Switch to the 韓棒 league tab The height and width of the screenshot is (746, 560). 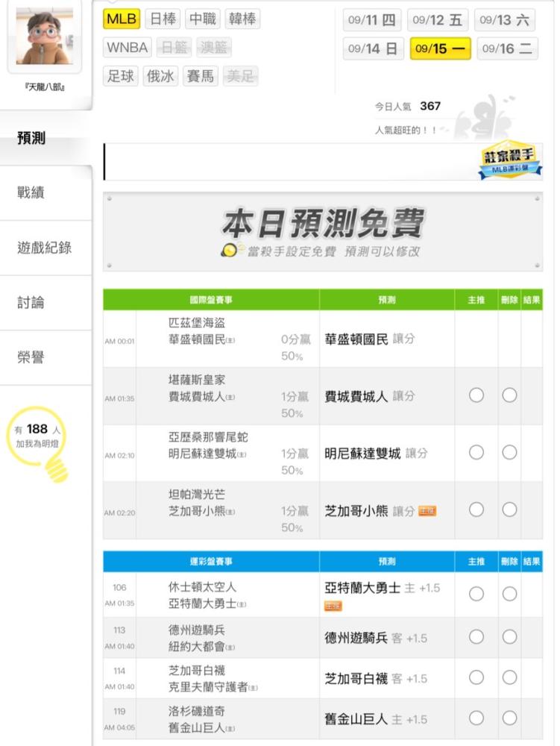[x=242, y=19]
